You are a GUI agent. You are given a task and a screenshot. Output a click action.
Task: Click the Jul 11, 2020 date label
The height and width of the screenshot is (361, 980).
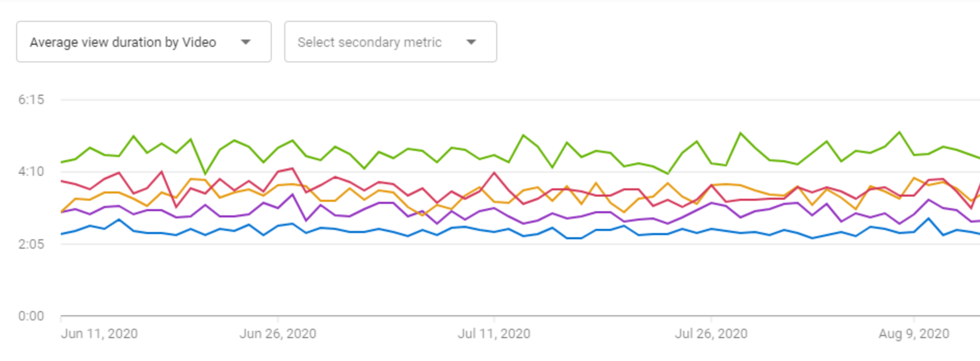coord(494,334)
